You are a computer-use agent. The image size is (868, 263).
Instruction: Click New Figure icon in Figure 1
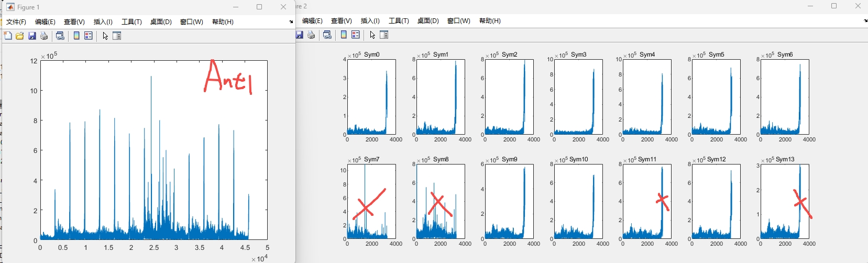[x=8, y=36]
